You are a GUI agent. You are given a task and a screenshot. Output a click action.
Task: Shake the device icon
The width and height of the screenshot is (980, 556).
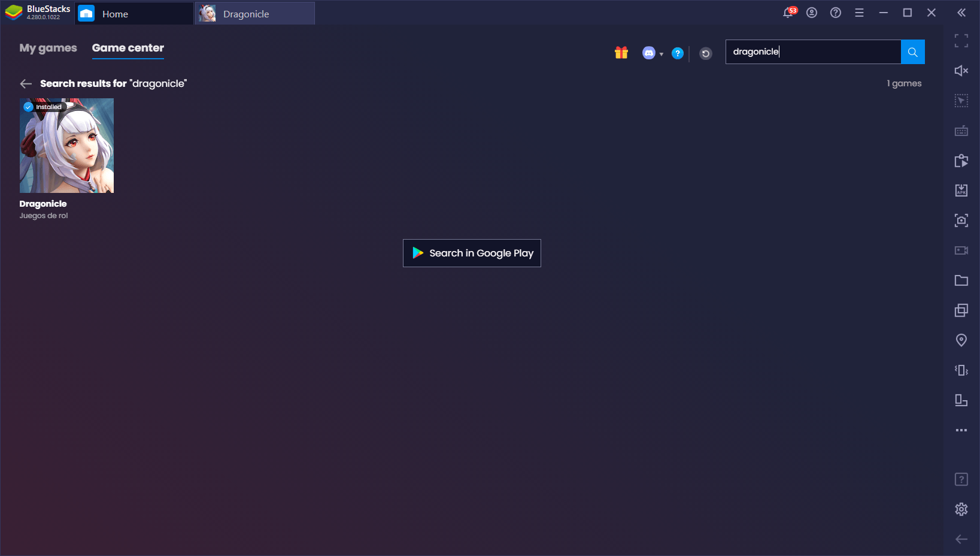point(961,370)
